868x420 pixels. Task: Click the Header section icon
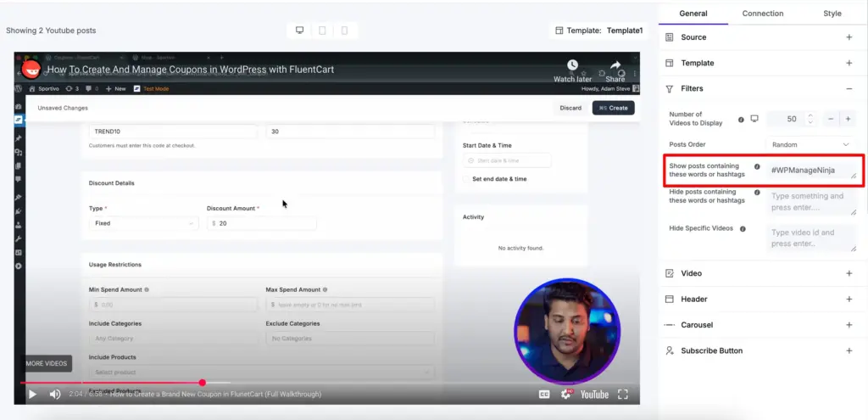tap(670, 300)
